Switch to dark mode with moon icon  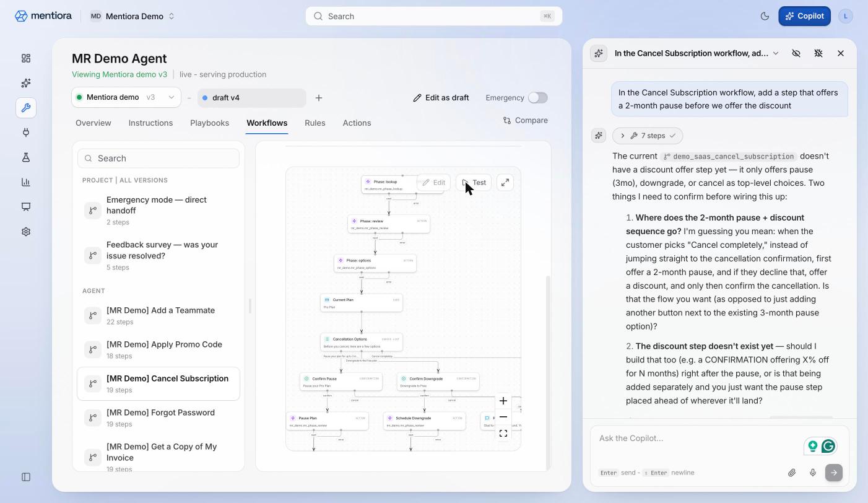coord(765,16)
